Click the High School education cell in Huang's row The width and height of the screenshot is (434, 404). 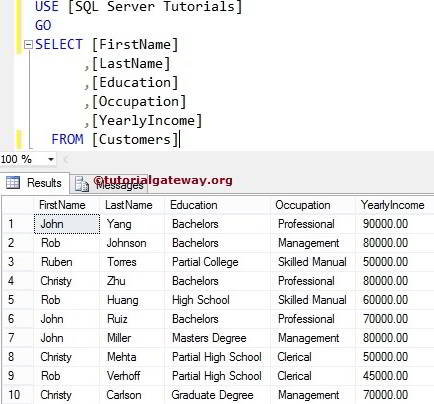pos(217,300)
